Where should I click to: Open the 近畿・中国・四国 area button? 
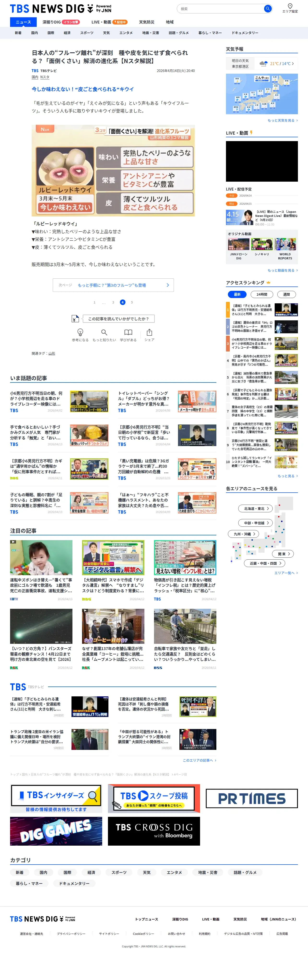click(264, 563)
